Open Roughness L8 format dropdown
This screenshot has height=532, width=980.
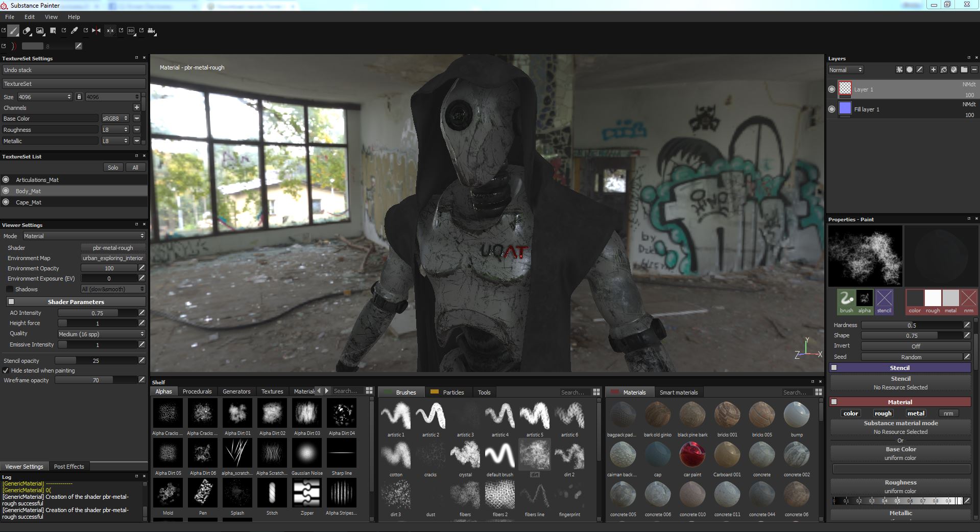point(115,129)
